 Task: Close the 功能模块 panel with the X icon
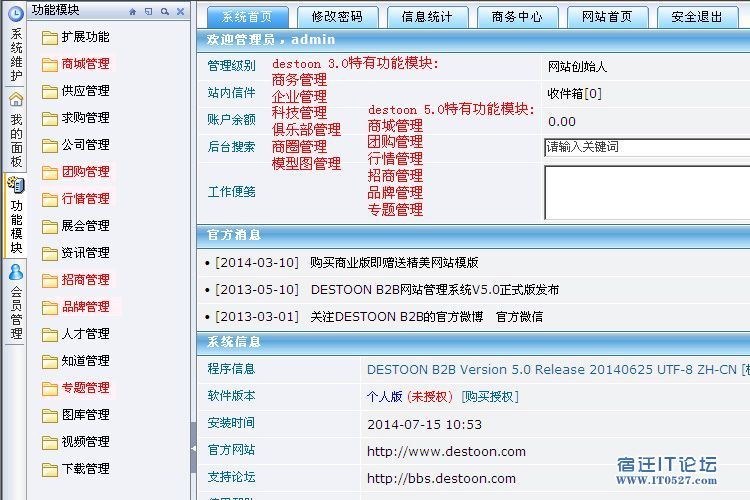180,11
